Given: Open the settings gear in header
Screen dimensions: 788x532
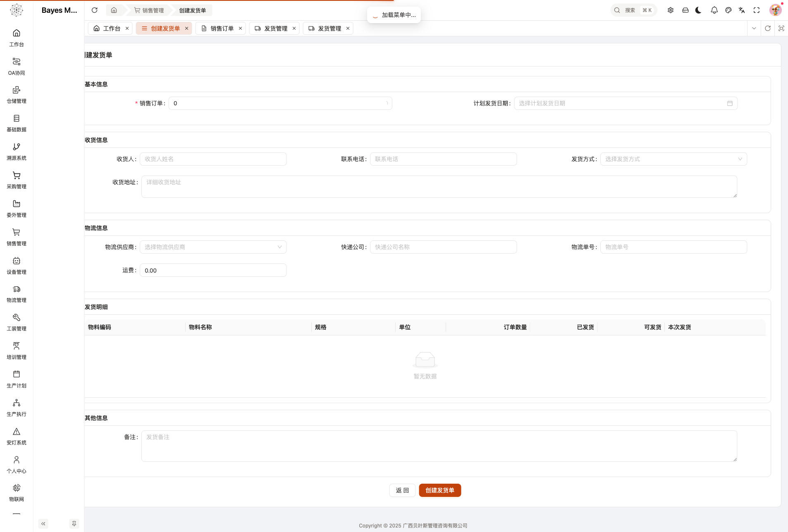Looking at the screenshot, I should [x=671, y=10].
